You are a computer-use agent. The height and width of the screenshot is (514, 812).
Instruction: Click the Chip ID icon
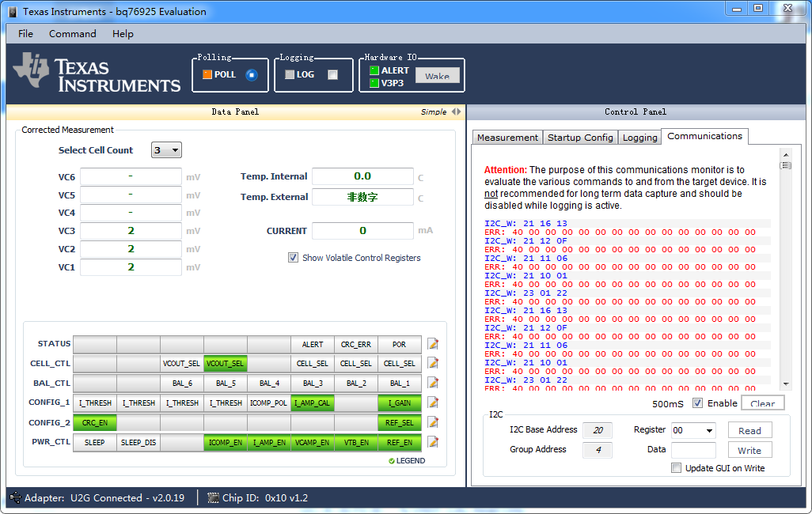click(x=213, y=498)
